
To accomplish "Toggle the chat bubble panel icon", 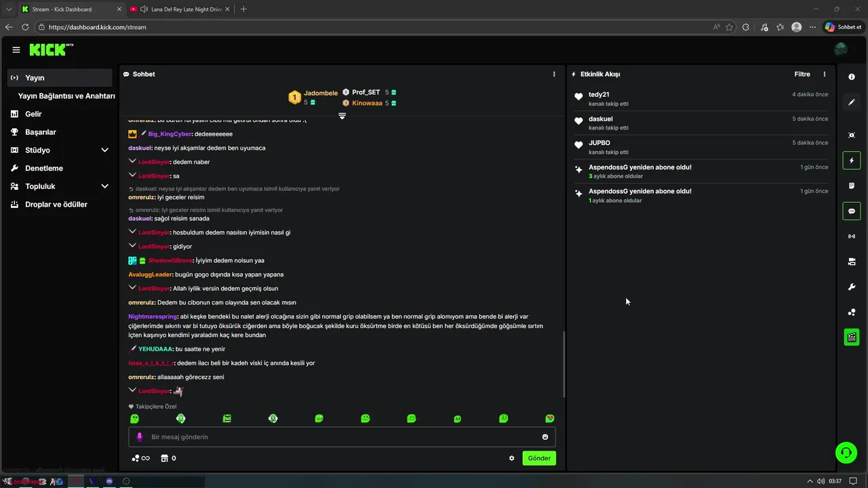I will [x=852, y=211].
